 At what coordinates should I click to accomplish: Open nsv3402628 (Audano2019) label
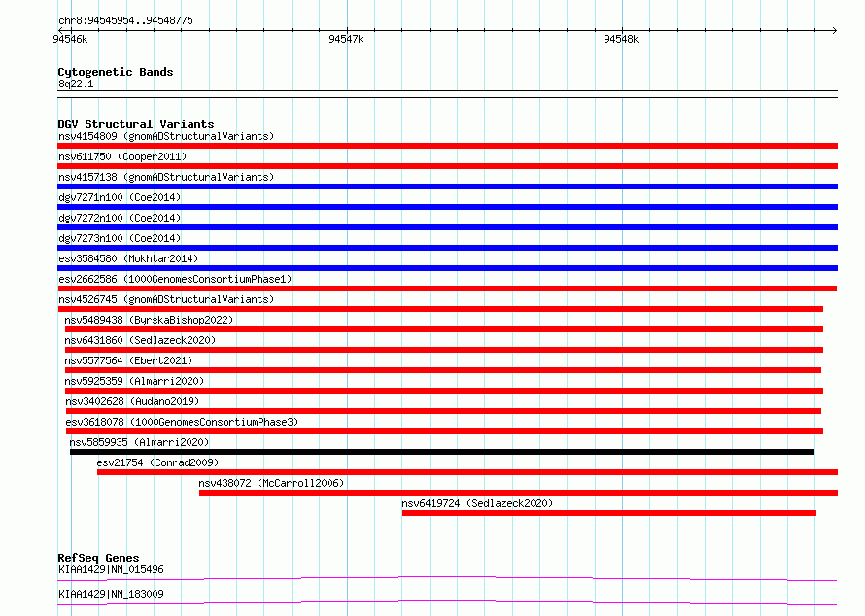click(x=132, y=401)
